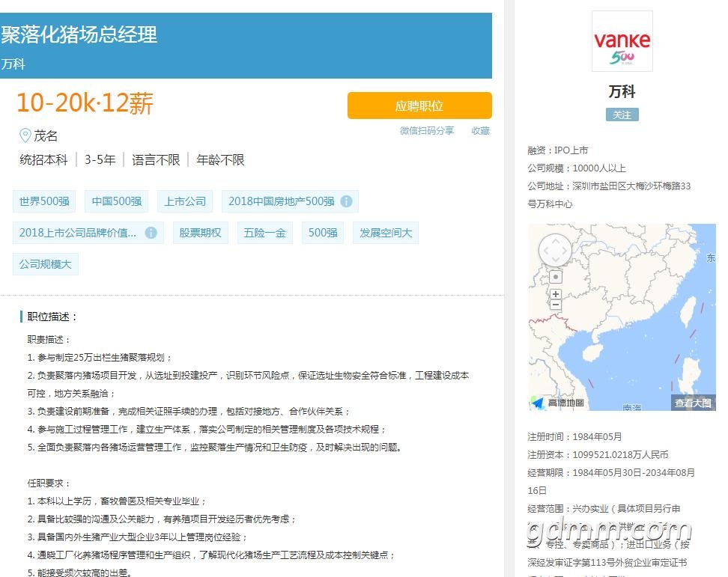Open the Vanke company logo
This screenshot has height=577, width=728.
tap(622, 41)
